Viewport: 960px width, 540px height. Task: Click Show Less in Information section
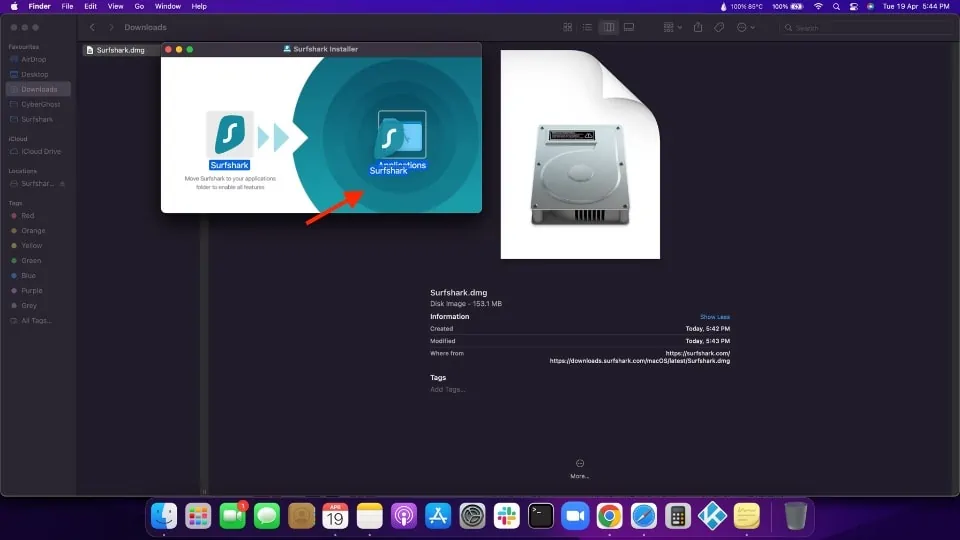click(714, 317)
